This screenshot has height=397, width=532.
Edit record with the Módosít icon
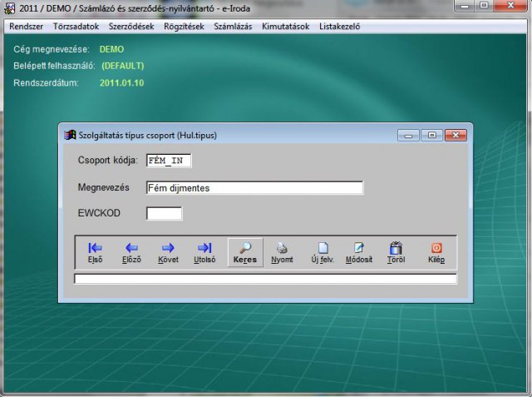coord(359,252)
